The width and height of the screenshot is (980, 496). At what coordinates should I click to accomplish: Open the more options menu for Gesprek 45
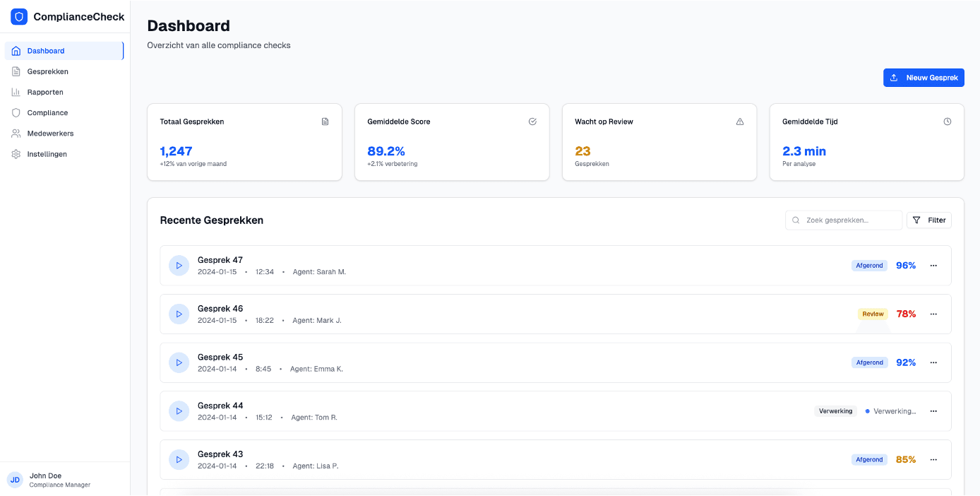933,362
